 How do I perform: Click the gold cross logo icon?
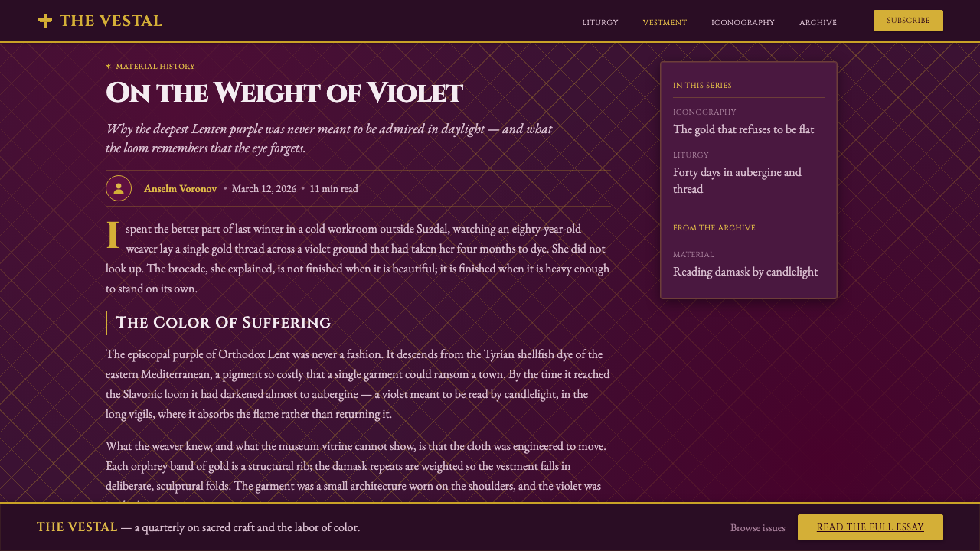click(x=45, y=21)
